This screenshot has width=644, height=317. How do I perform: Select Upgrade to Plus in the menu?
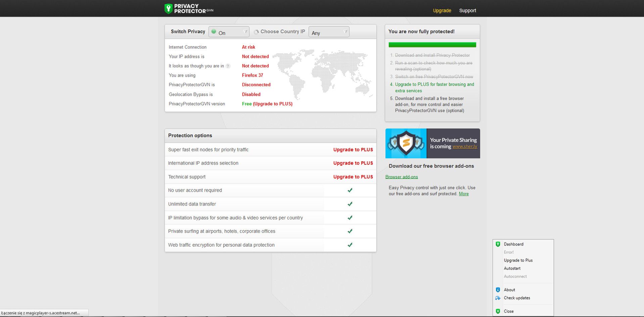pyautogui.click(x=518, y=260)
